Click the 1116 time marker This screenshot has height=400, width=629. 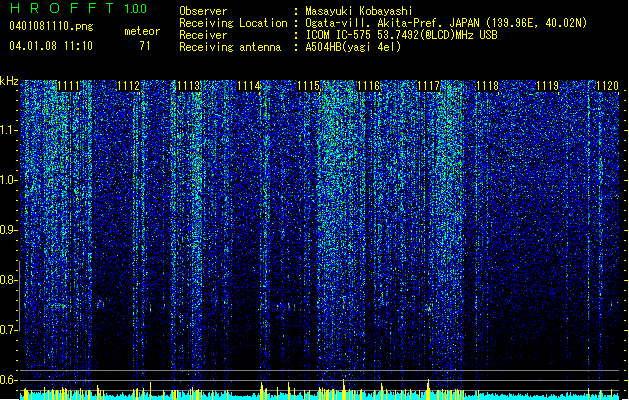[x=368, y=86]
